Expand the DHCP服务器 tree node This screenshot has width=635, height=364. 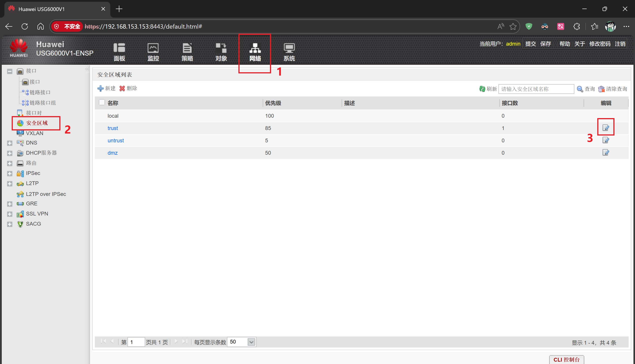[10, 153]
